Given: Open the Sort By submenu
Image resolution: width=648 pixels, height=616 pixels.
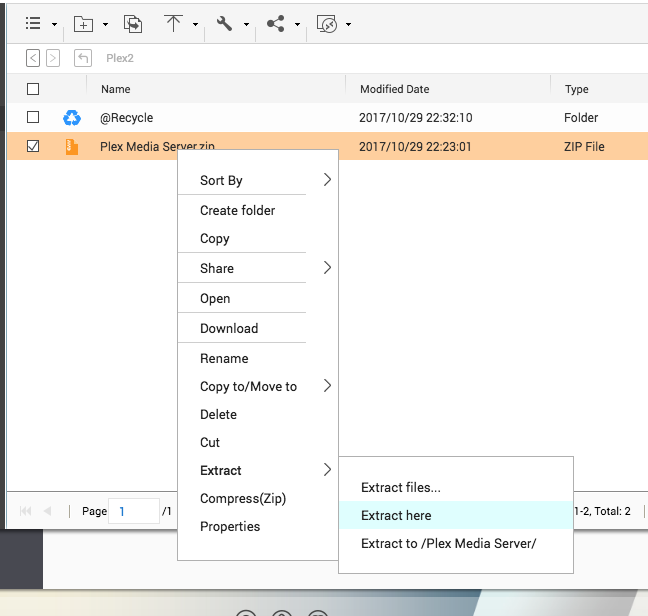Looking at the screenshot, I should point(258,180).
